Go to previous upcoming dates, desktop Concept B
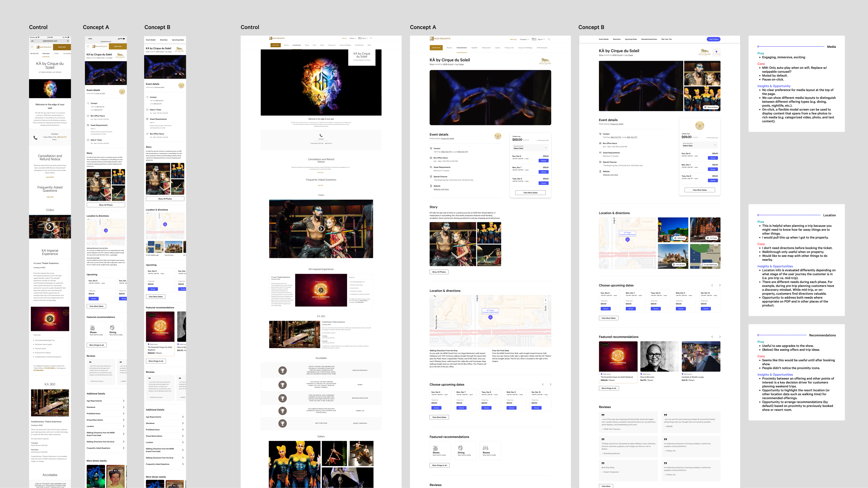The width and height of the screenshot is (868, 488). coord(712,285)
